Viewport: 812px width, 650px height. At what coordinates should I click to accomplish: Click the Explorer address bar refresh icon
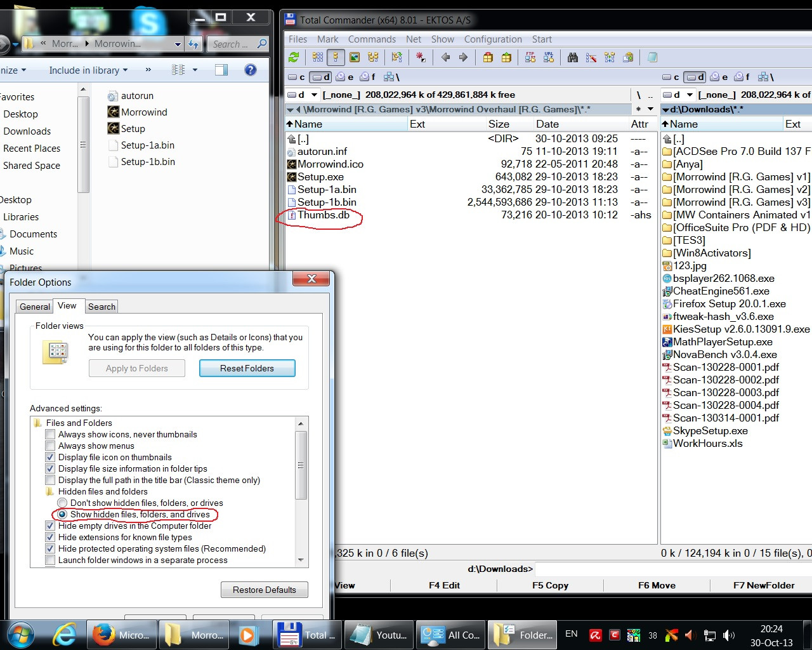point(194,44)
